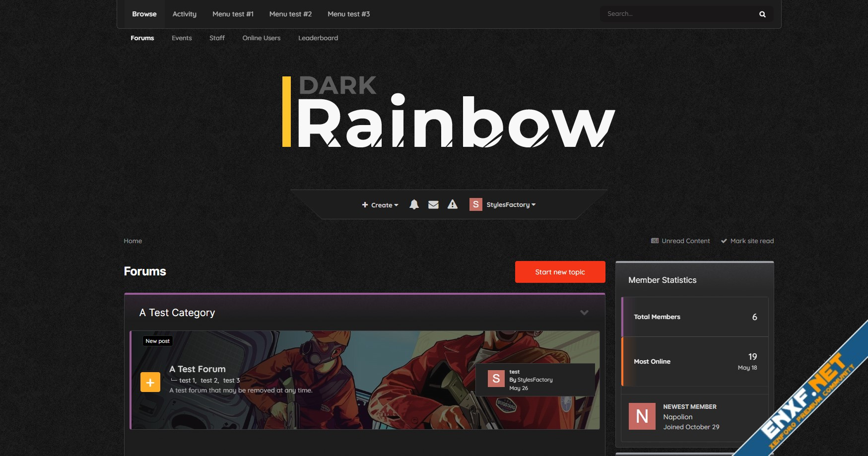
Task: Open the A Test Forum link
Action: pyautogui.click(x=197, y=369)
